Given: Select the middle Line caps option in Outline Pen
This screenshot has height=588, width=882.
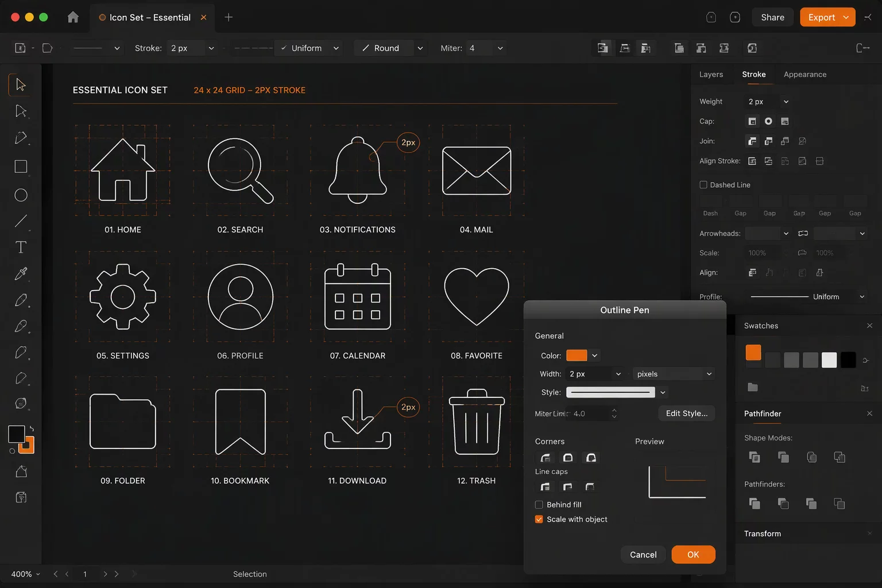Looking at the screenshot, I should click(567, 487).
